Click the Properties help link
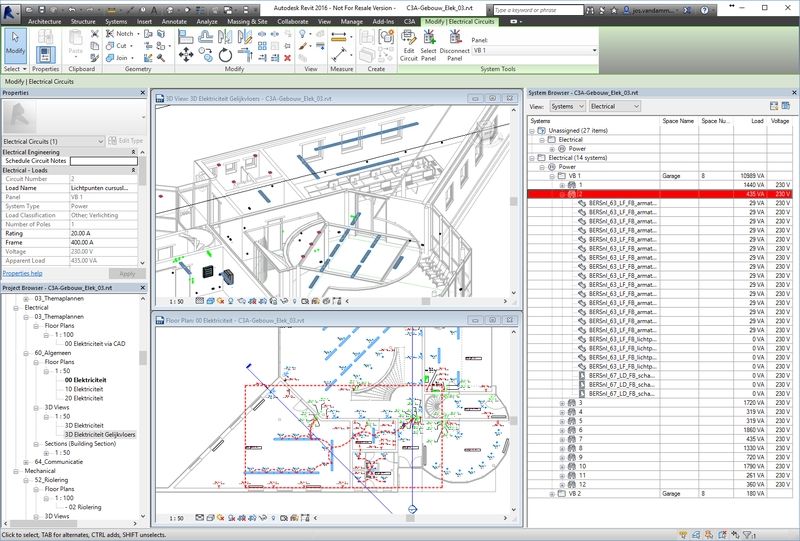Screen dimensions: 800x541 click(23, 272)
